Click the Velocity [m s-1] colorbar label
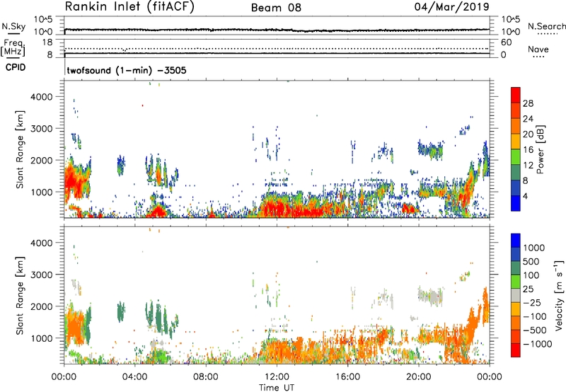The height and width of the screenshot is (392, 566). point(559,295)
